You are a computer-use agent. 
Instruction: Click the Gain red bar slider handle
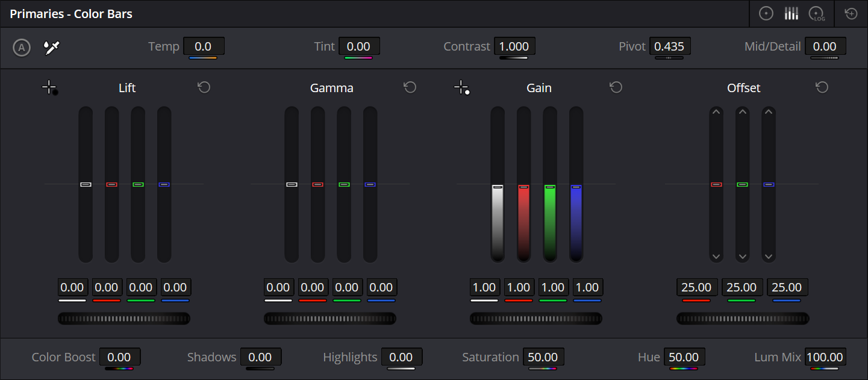click(x=523, y=187)
